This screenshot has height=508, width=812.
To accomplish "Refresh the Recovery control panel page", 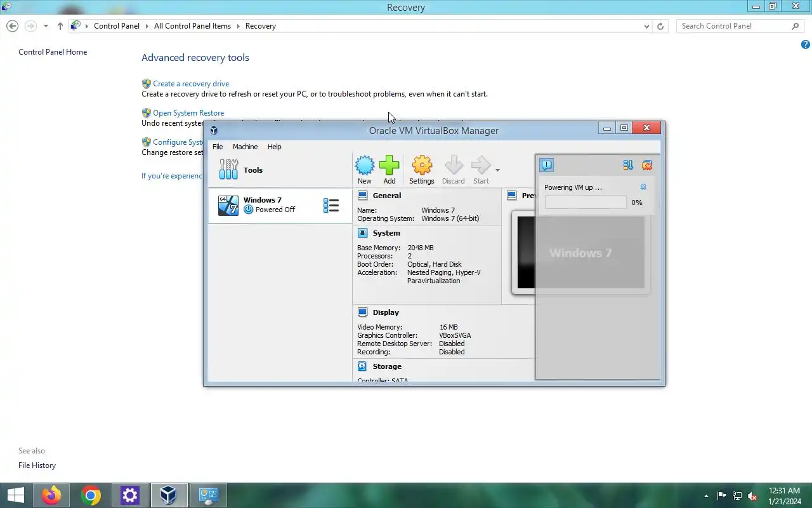I will coord(660,26).
